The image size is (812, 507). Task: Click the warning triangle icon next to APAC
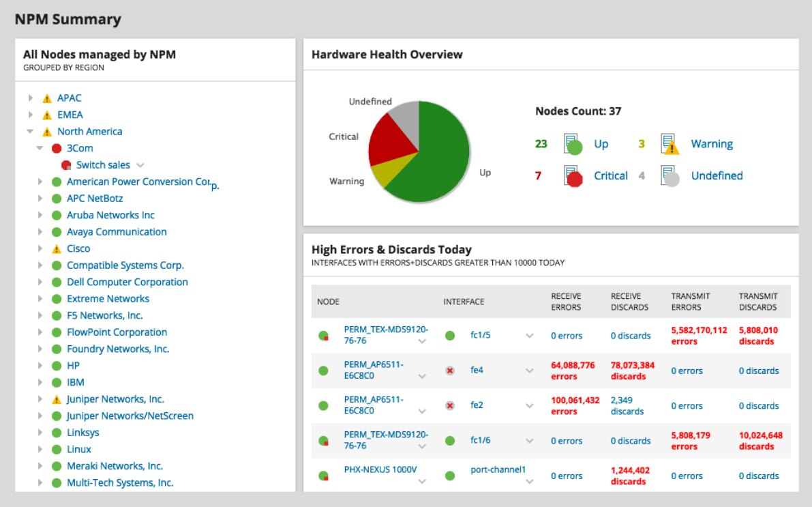click(x=46, y=98)
